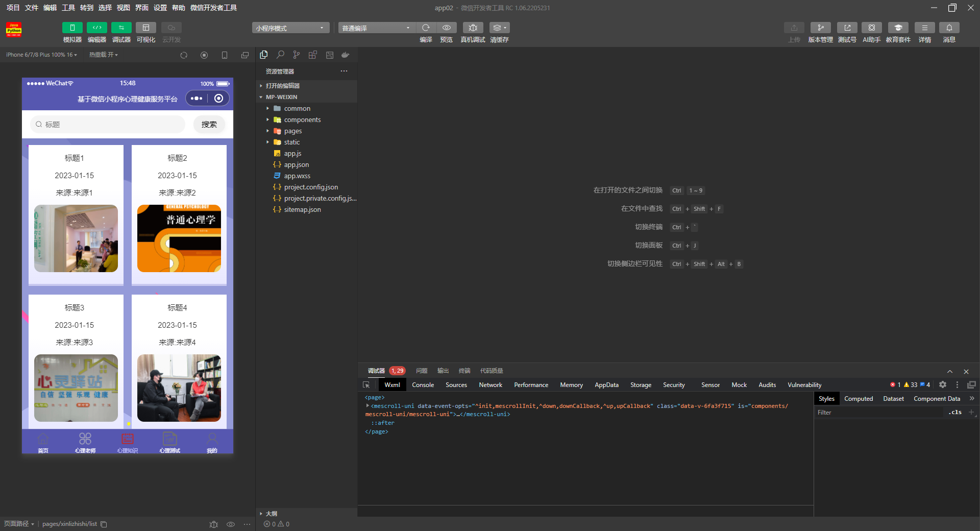
Task: Open the 工具 menu
Action: (68, 8)
